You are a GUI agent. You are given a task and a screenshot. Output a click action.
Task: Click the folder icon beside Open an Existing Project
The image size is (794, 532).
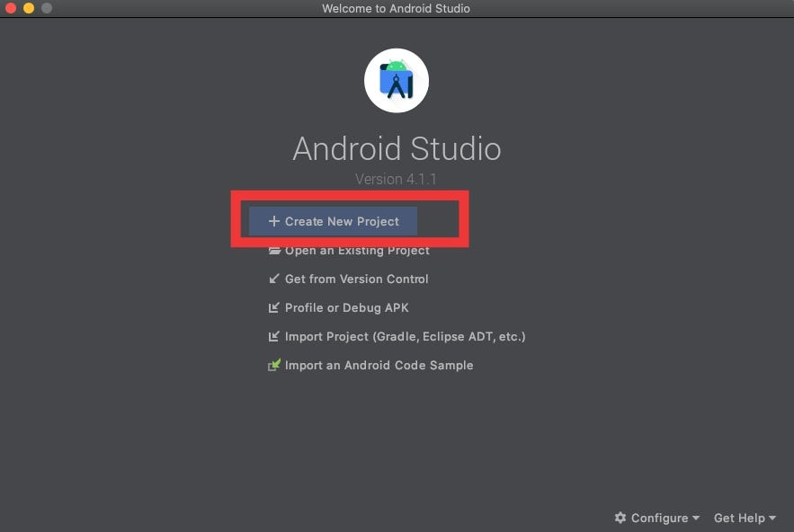[x=273, y=250]
